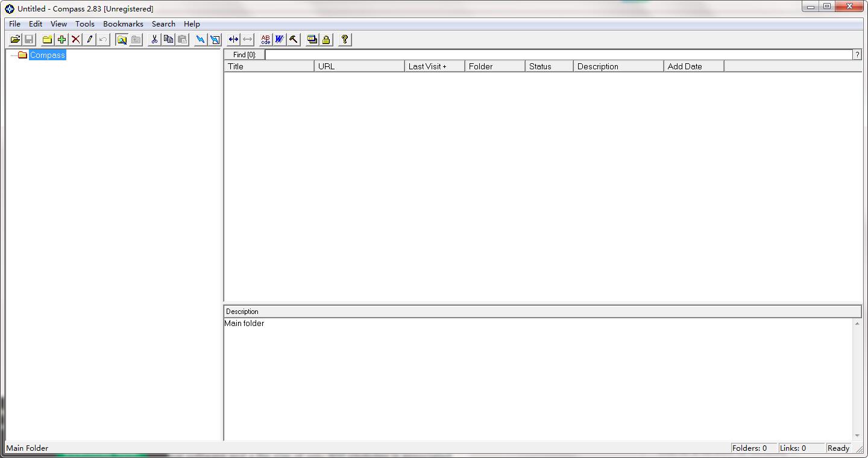Viewport: 868px width, 458px height.
Task: Open the Search menu
Action: 163,24
